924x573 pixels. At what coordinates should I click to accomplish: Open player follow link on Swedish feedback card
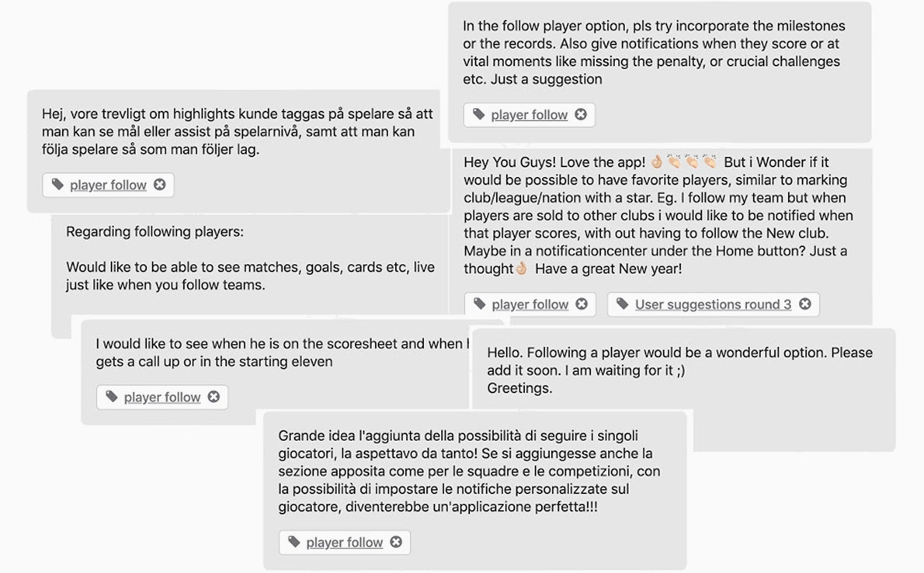pyautogui.click(x=108, y=185)
